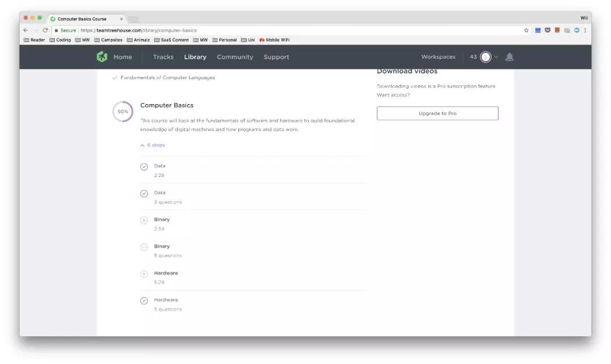Open the Animalz bookmarks folder
Image resolution: width=611 pixels, height=364 pixels.
pyautogui.click(x=139, y=40)
